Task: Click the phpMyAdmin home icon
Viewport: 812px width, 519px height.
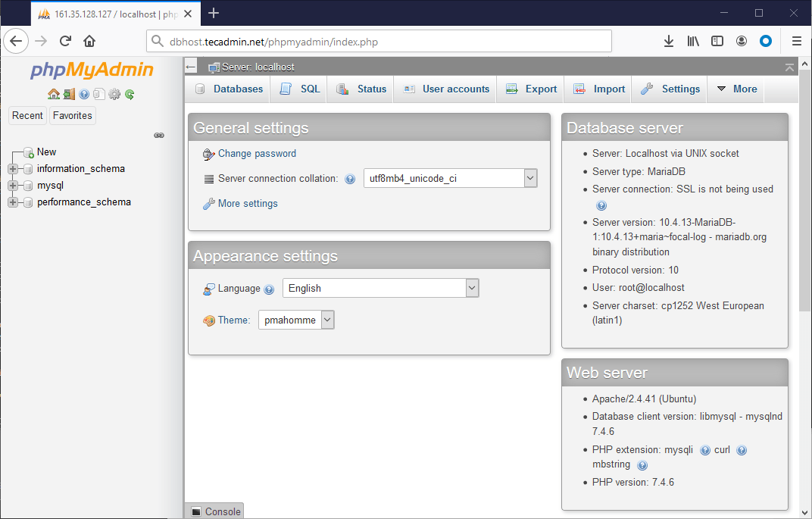Action: [53, 94]
